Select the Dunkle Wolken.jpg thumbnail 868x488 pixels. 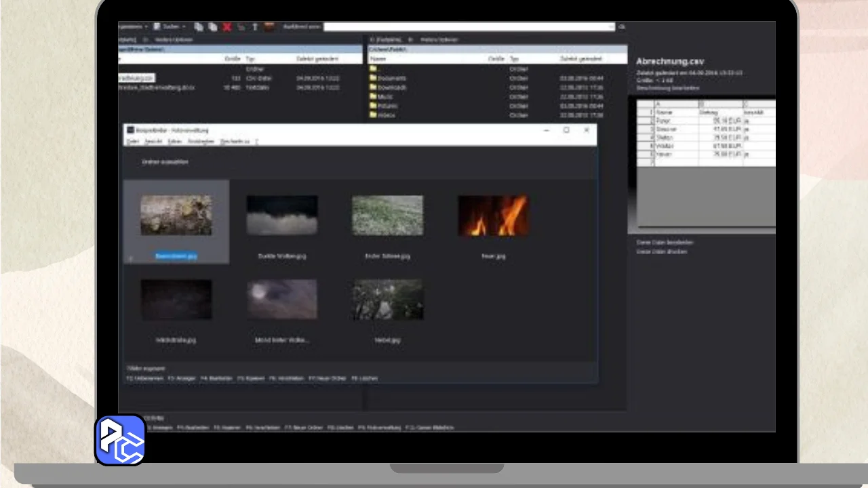281,216
